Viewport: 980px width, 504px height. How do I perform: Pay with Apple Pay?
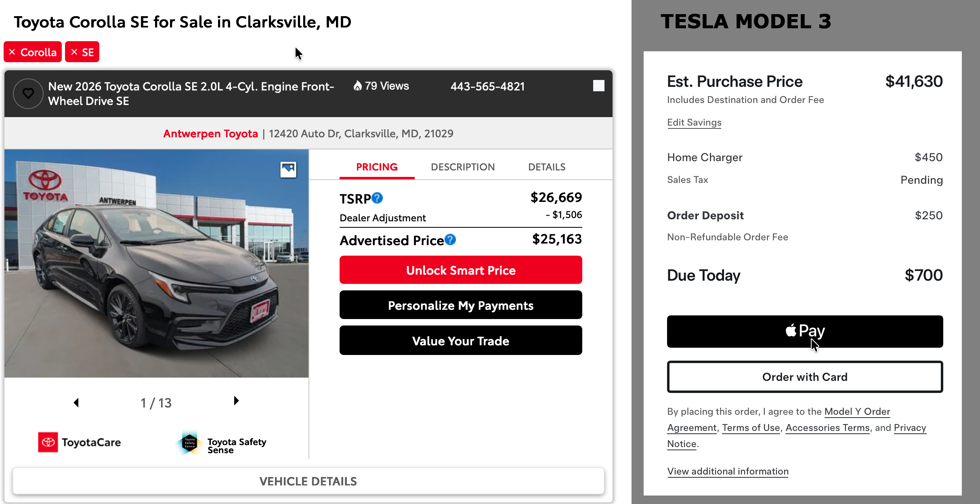pos(805,331)
